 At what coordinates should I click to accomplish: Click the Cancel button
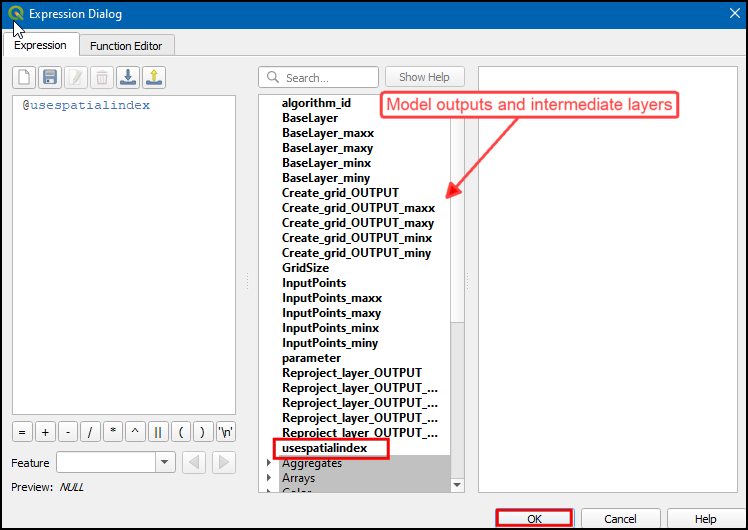[620, 519]
